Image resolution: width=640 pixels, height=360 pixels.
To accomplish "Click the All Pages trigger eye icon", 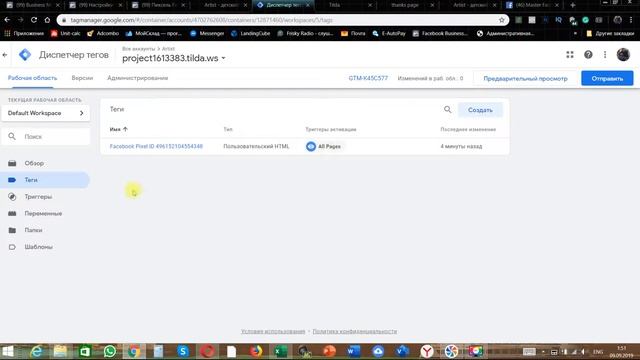I will (311, 146).
